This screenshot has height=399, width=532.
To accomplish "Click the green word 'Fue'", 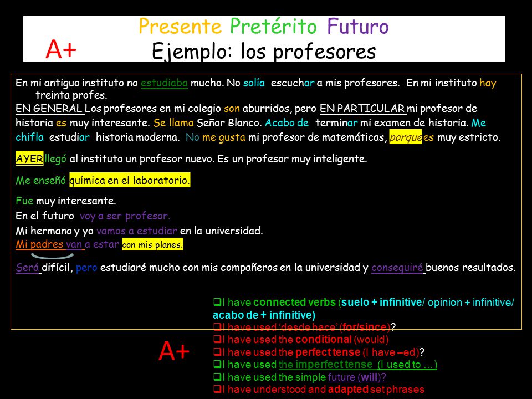I will 24,201.
